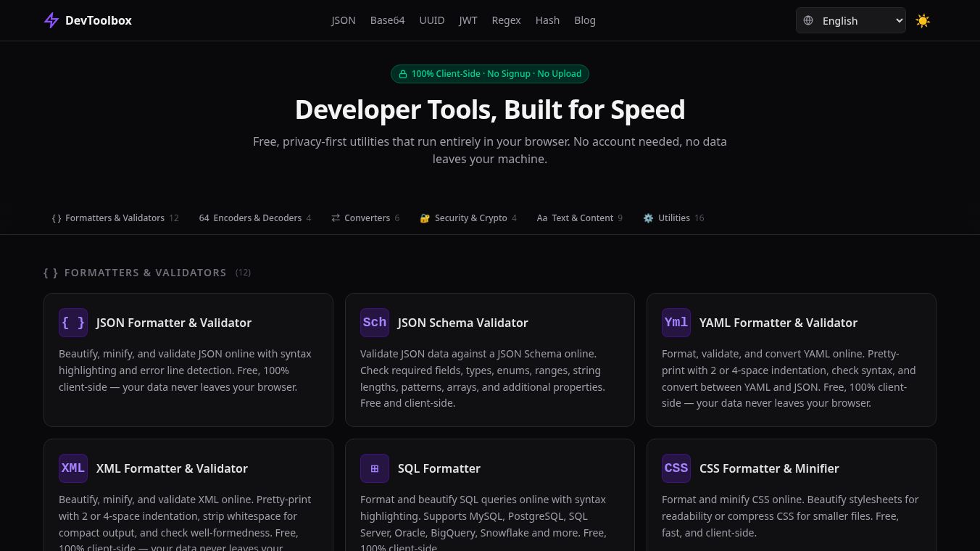The image size is (980, 551).
Task: Select the Formatters & Validators category tab
Action: click(x=115, y=218)
